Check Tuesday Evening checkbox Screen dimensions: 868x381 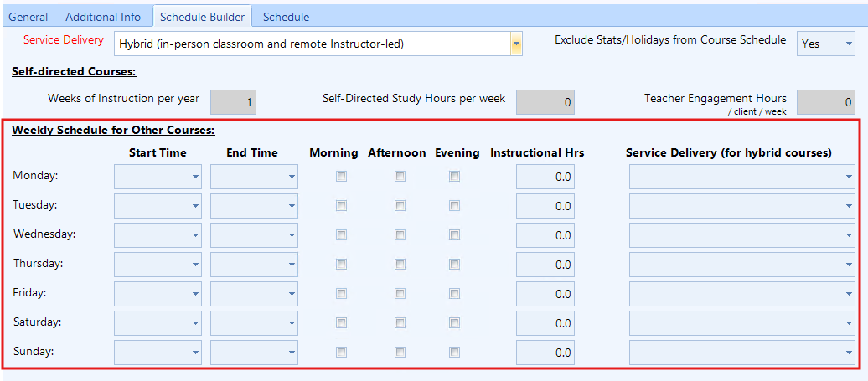point(454,206)
